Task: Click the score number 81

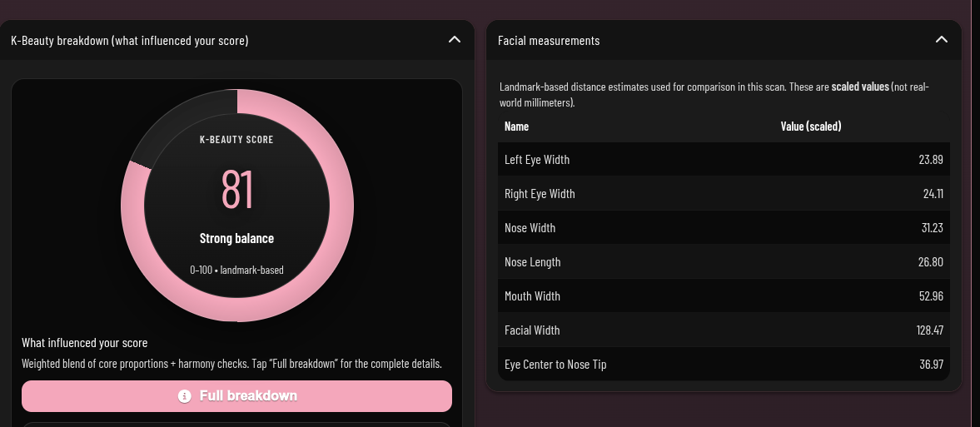Action: point(236,190)
